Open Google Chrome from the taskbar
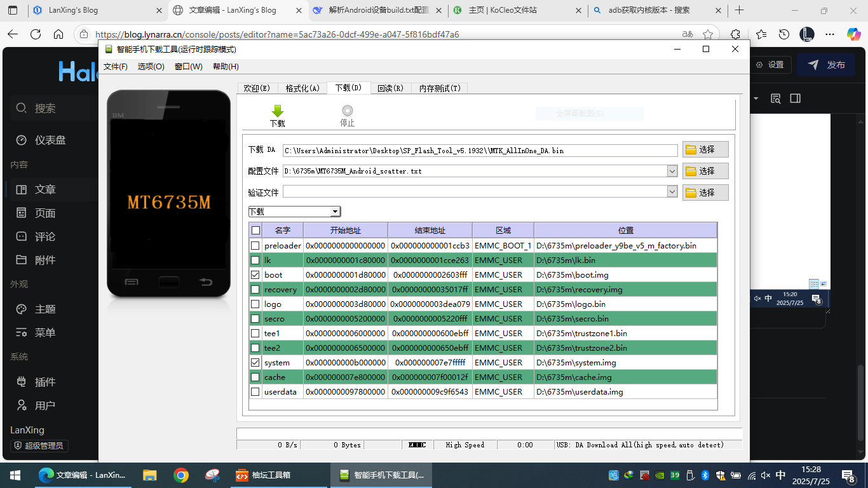The image size is (868, 488). [x=181, y=475]
